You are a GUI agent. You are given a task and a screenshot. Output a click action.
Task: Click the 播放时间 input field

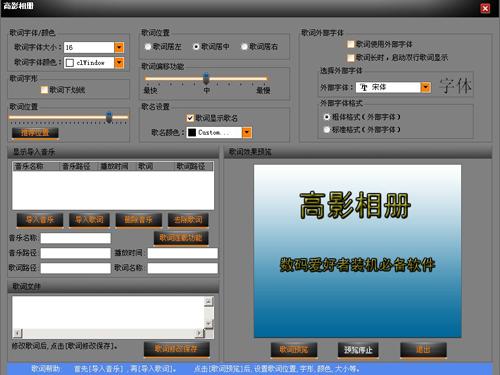click(183, 253)
